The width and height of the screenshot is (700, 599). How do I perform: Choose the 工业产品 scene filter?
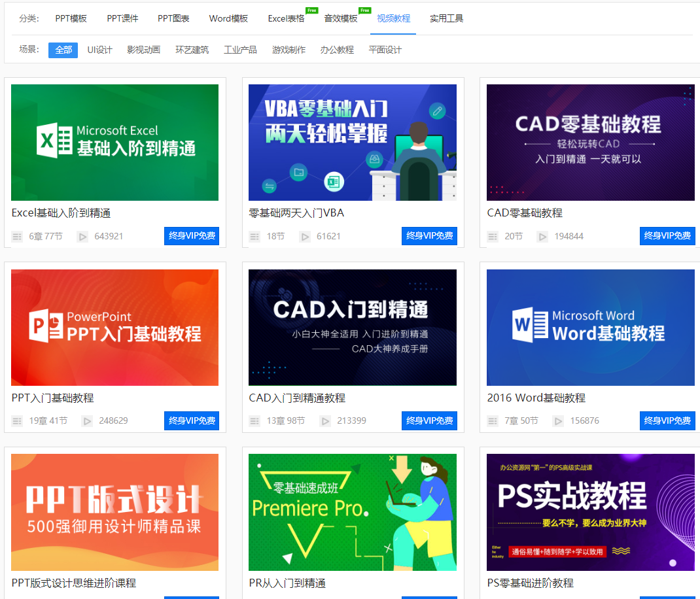click(x=240, y=50)
